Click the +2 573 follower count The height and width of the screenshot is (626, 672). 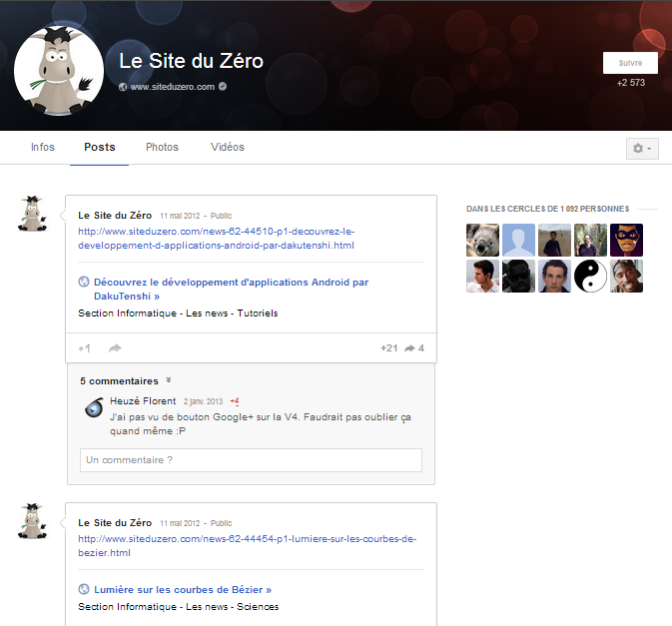630,83
